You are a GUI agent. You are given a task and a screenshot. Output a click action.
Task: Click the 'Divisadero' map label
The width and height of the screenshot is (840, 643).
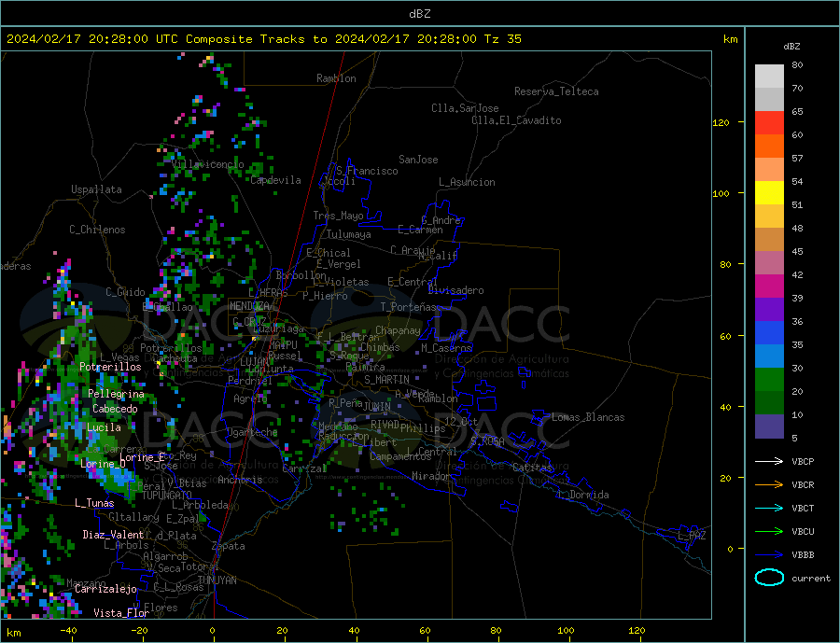(x=455, y=290)
